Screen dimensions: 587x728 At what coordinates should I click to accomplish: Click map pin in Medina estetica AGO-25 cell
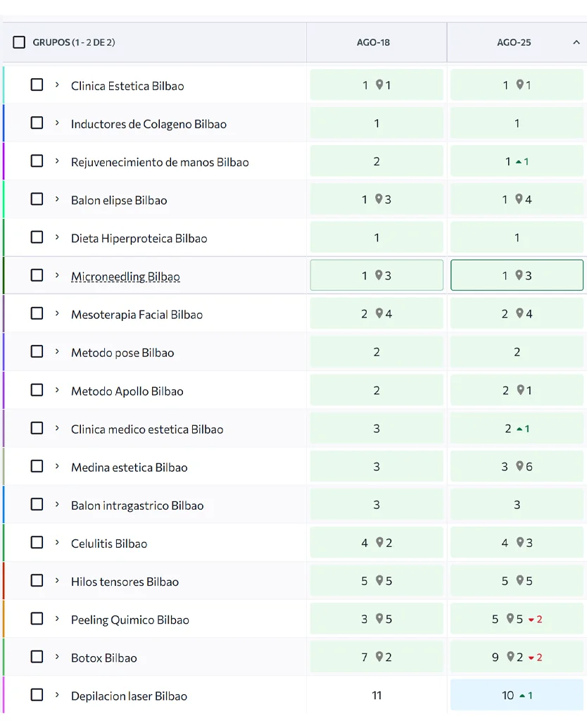pyautogui.click(x=519, y=465)
